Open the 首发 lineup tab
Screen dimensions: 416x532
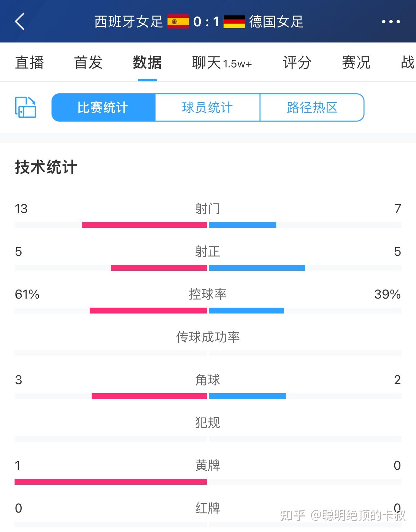click(x=88, y=62)
